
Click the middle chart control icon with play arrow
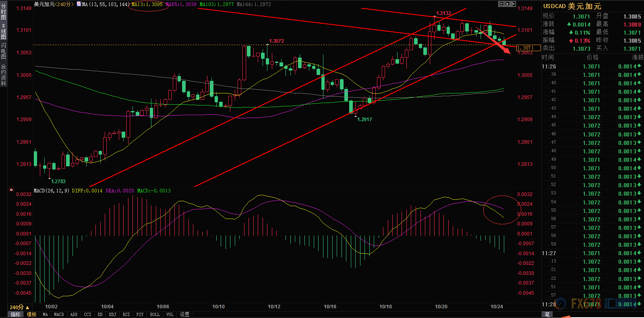pos(507,4)
